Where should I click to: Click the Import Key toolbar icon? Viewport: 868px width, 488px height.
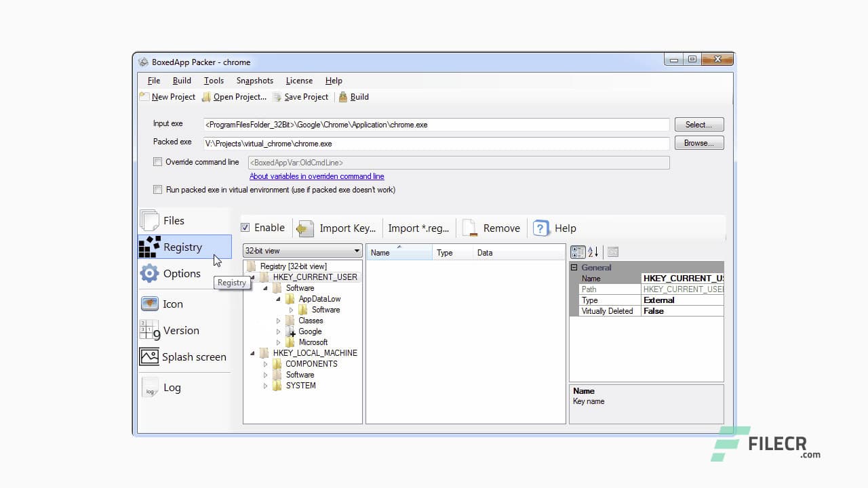pyautogui.click(x=306, y=228)
